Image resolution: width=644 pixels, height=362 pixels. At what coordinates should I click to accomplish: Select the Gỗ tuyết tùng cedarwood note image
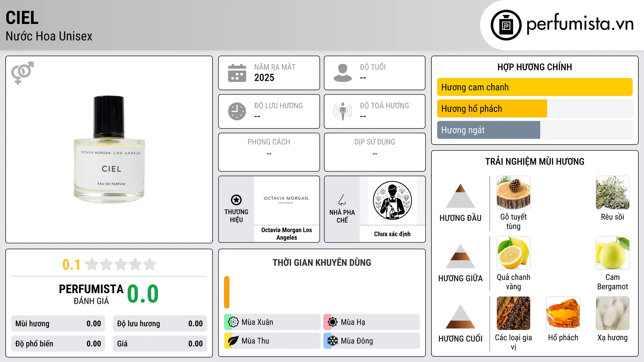[x=514, y=193]
